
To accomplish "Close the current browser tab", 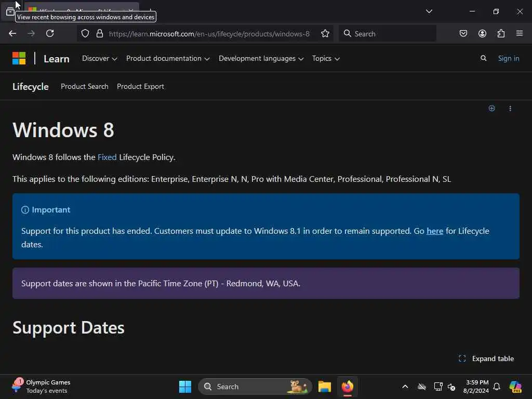I will [130, 11].
